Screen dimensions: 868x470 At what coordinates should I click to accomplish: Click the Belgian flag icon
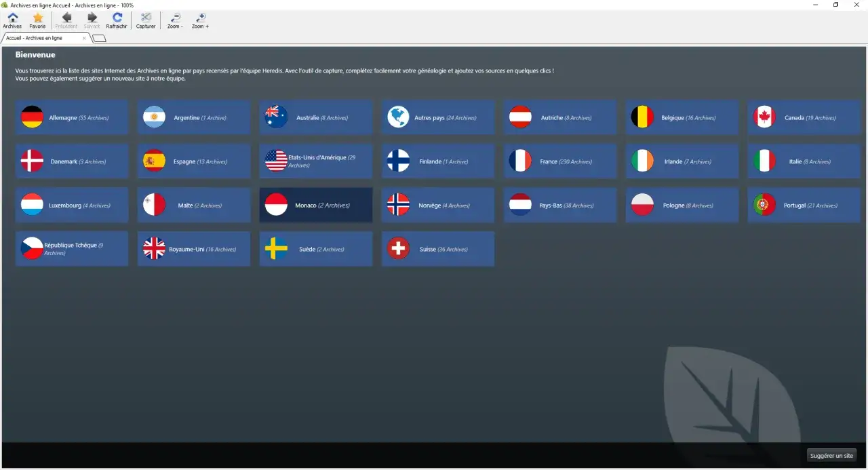(x=642, y=117)
